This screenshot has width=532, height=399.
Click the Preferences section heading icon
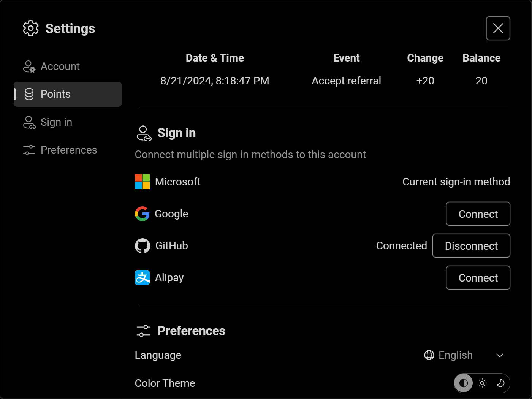pos(144,331)
